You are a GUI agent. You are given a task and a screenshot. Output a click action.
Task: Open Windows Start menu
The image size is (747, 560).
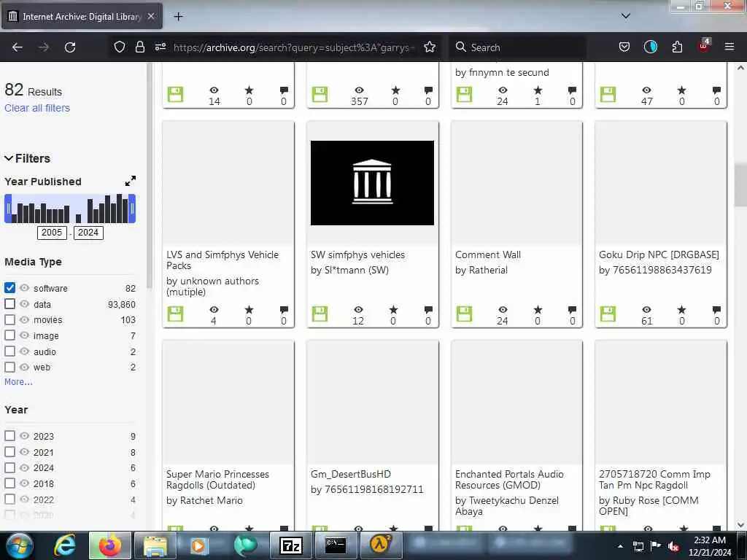[19, 545]
